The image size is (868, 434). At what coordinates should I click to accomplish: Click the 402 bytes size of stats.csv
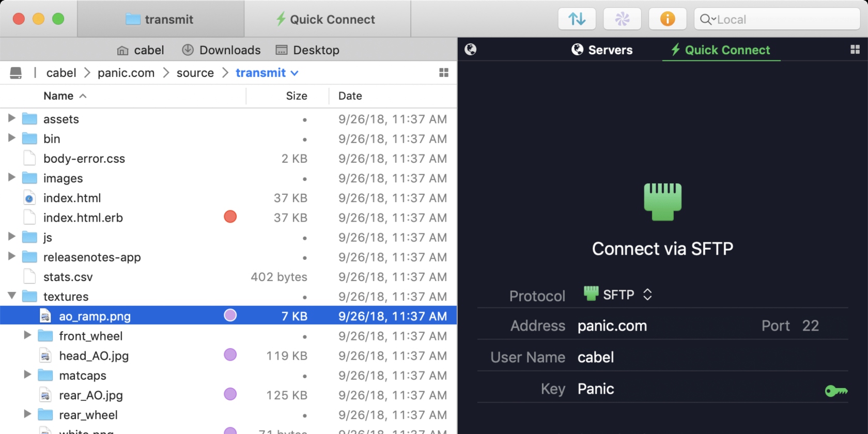click(279, 277)
